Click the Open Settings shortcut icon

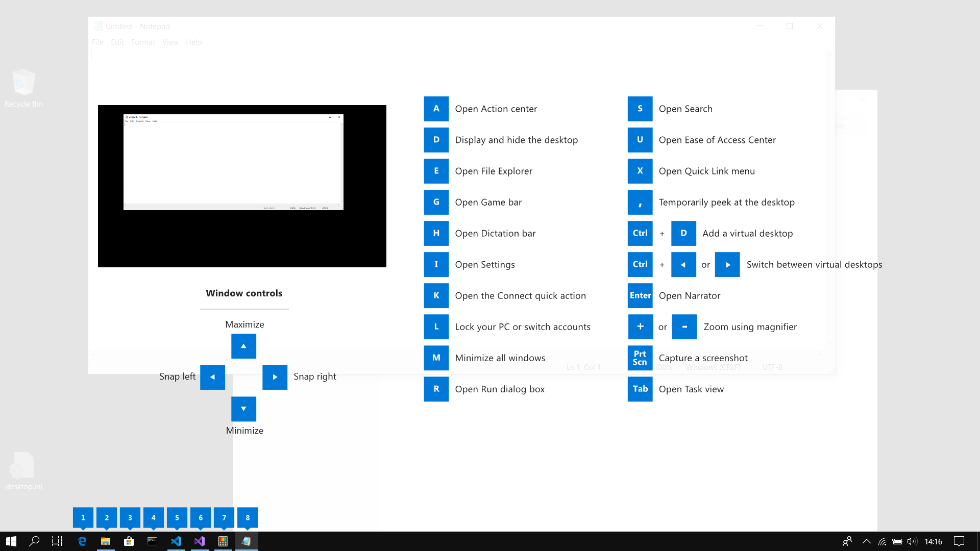click(x=436, y=264)
